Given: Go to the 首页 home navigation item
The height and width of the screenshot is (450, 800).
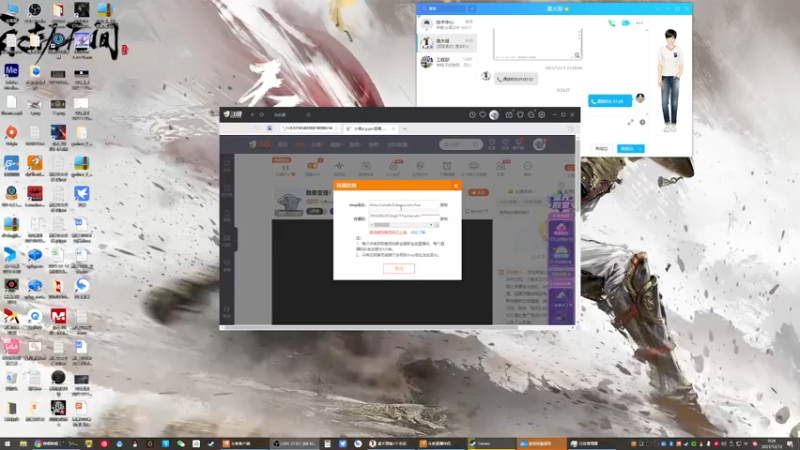Looking at the screenshot, I should point(282,144).
